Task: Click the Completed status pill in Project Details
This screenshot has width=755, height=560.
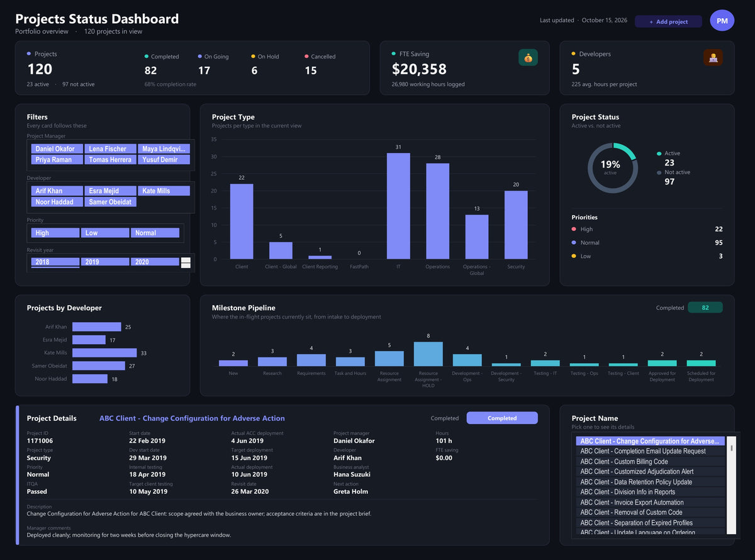Action: tap(502, 418)
